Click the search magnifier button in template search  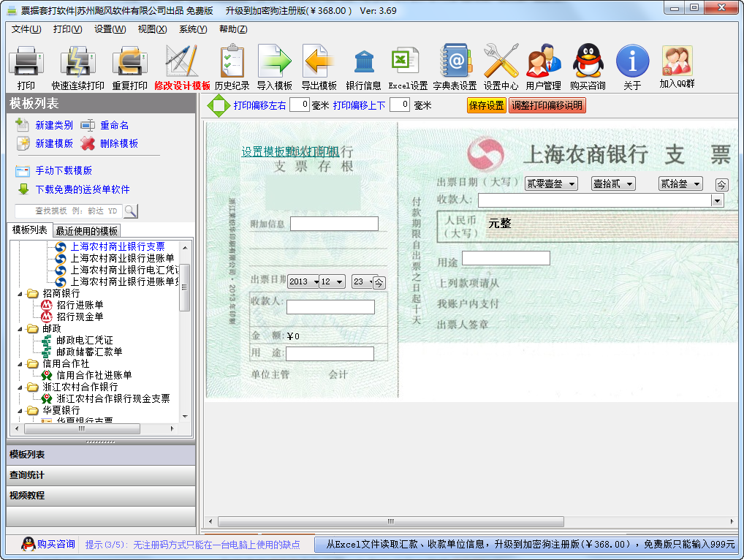tap(130, 211)
